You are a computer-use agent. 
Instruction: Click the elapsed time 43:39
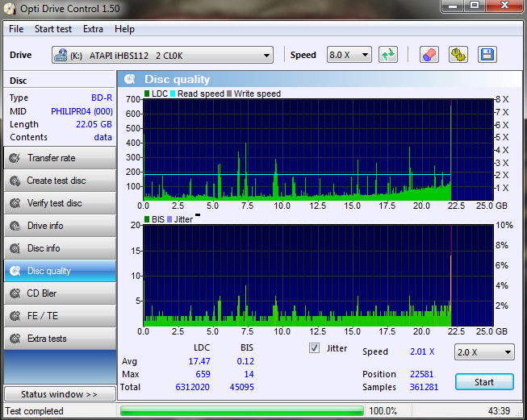(499, 411)
